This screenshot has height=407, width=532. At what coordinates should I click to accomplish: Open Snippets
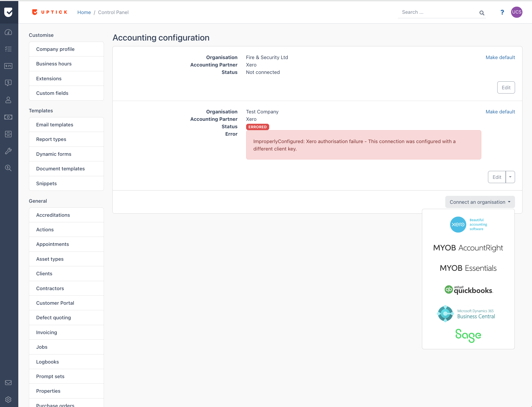(x=66, y=184)
